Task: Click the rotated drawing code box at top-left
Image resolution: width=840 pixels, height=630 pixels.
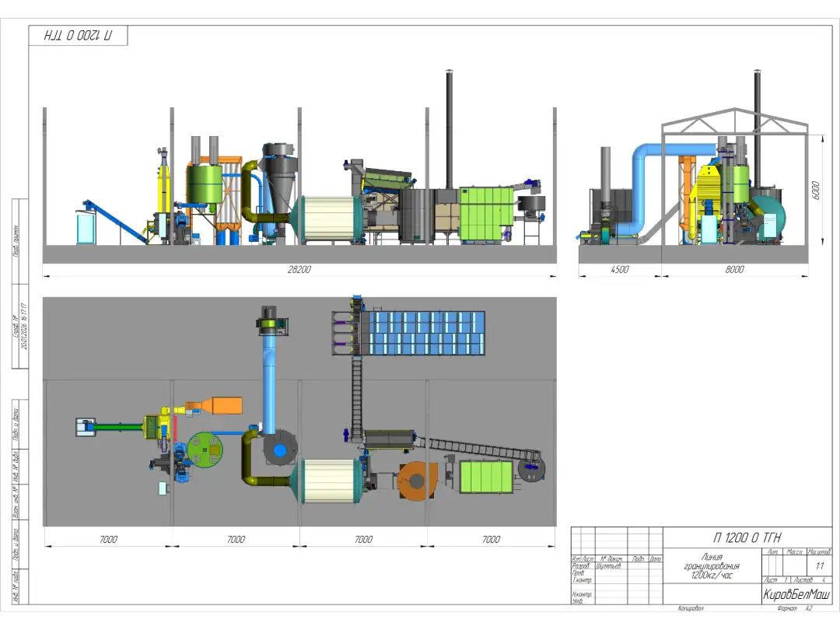Action: 78,36
